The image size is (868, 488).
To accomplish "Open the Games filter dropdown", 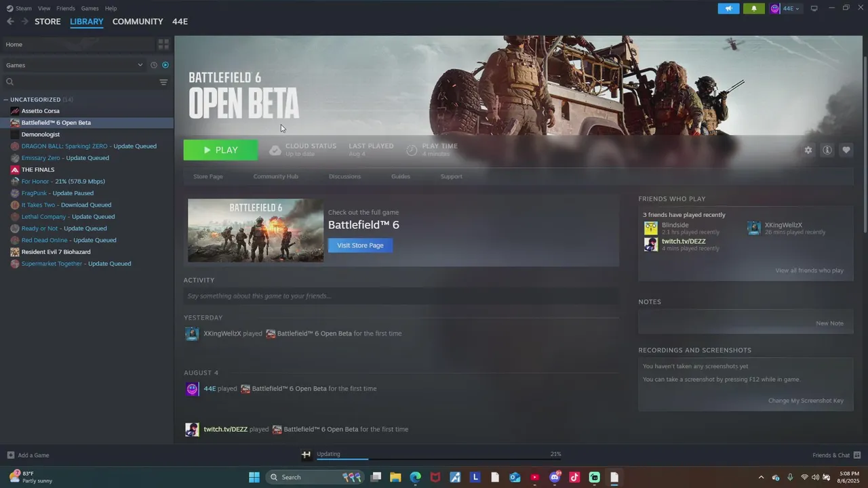I will pos(74,65).
